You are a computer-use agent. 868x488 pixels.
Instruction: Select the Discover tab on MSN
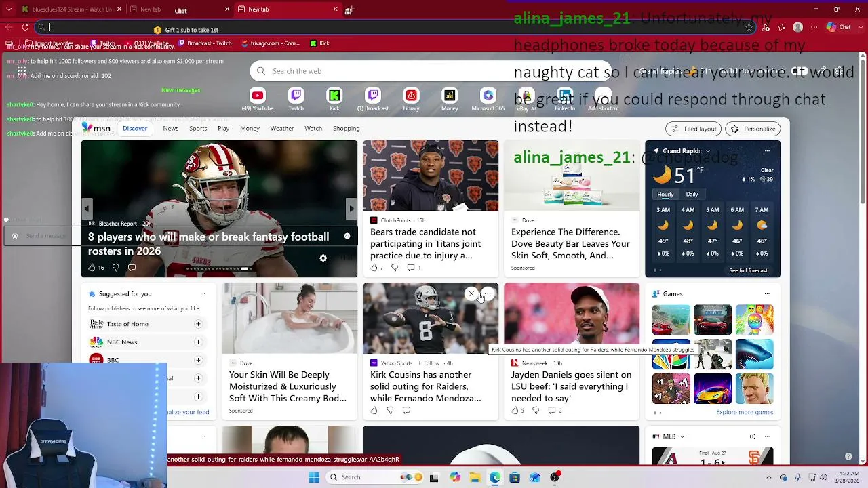[135, 128]
